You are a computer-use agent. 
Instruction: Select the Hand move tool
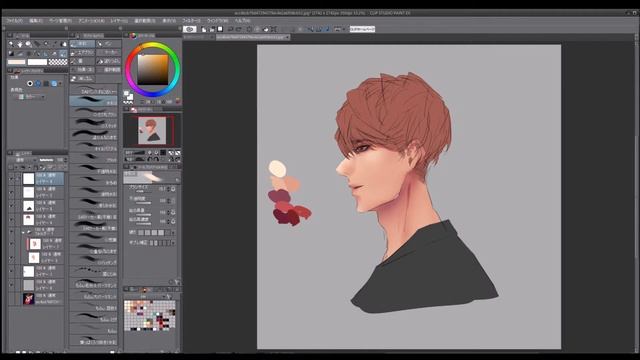click(20, 44)
